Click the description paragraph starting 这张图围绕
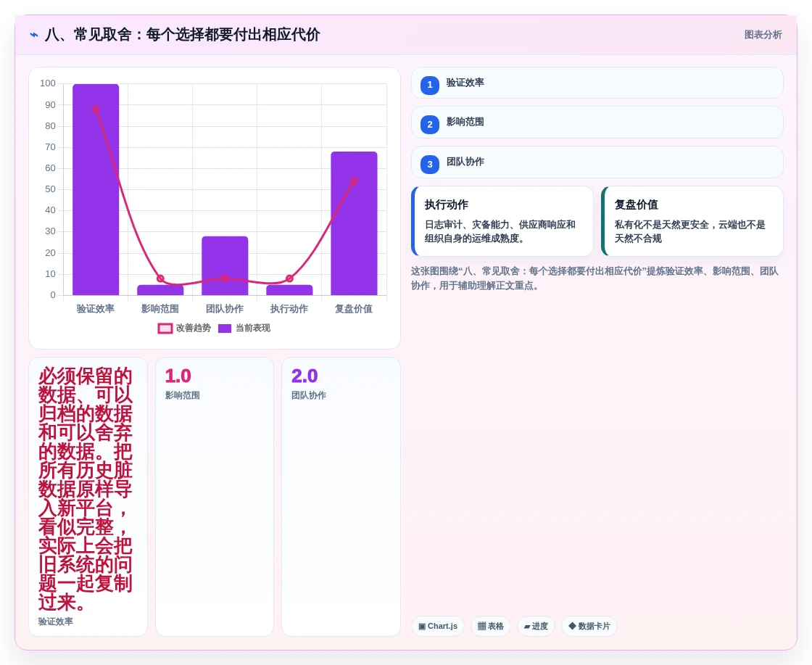Screen dimensions: 812x665 tap(595, 278)
